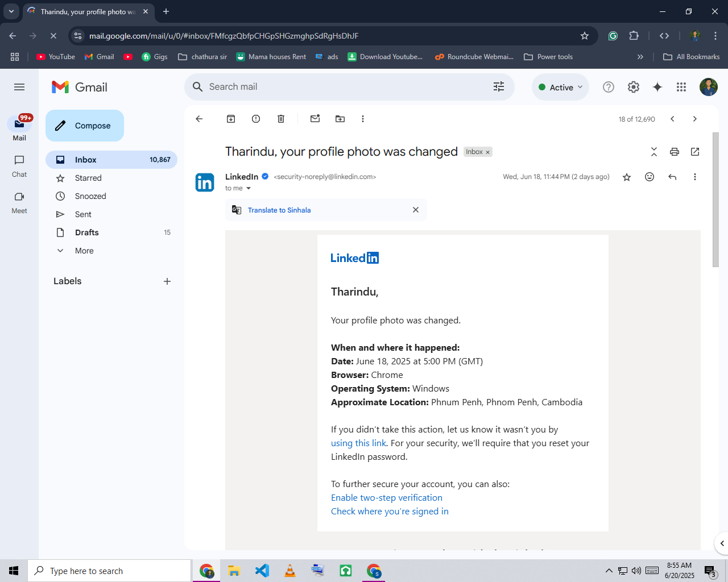
Task: Collapse all messages in the conversation
Action: coord(654,152)
